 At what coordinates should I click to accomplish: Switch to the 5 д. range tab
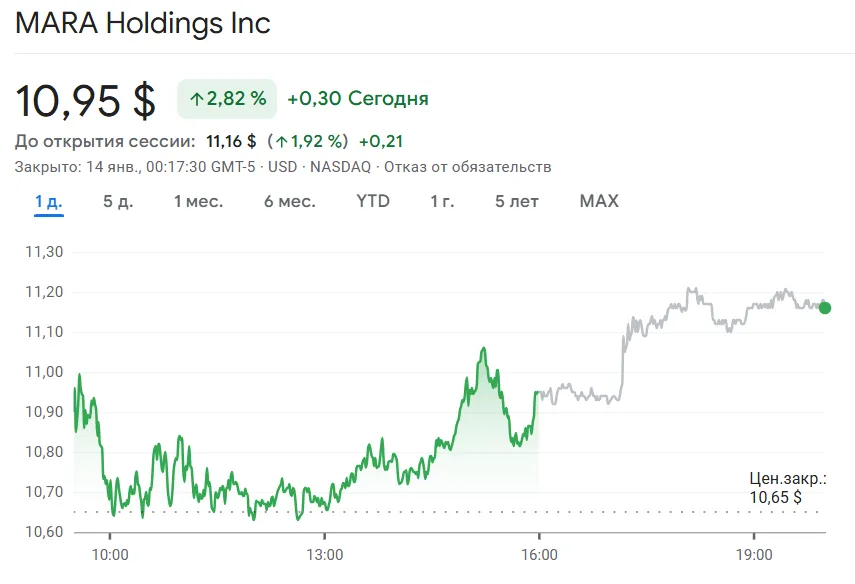coord(118,201)
